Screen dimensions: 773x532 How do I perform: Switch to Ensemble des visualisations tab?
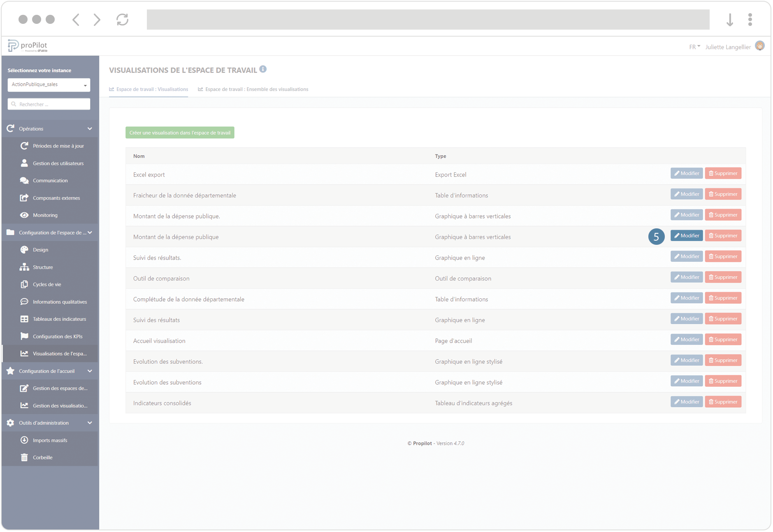click(x=253, y=89)
